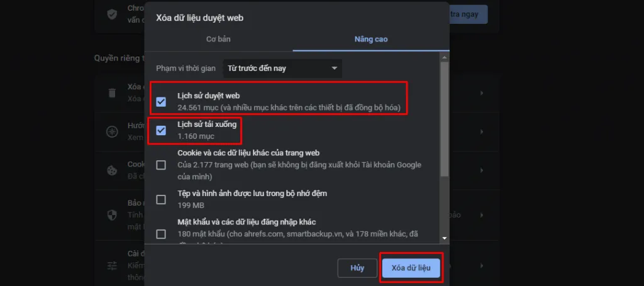This screenshot has height=286, width=644.
Task: Click the trash can icon in settings list
Action: click(x=112, y=93)
